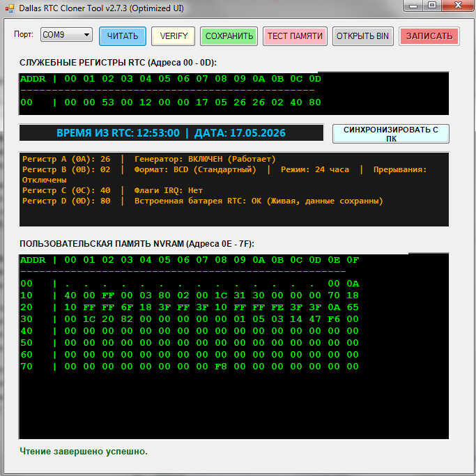Screen dimensions: 476x476
Task: Close the Dallas RTC Cloner Tool window
Action: [x=458, y=6]
